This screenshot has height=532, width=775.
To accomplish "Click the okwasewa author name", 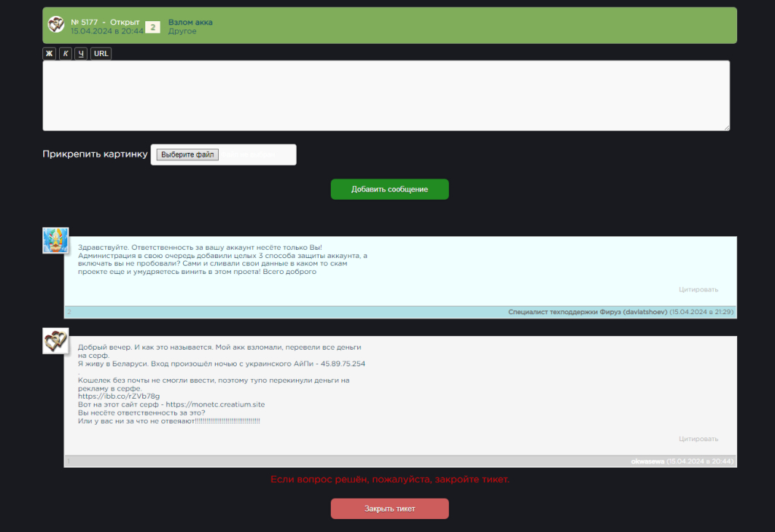I will click(648, 462).
